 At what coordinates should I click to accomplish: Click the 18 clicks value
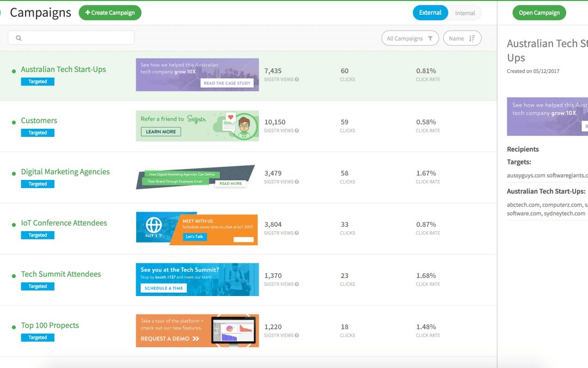[x=345, y=327]
